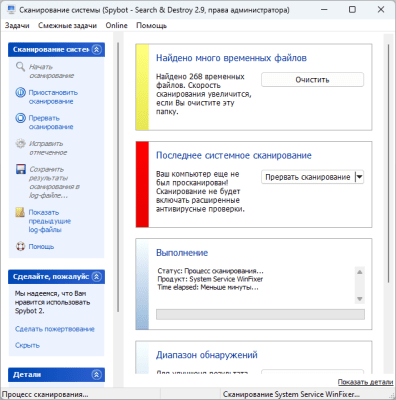Open the Смежные задачи menu
The image size is (396, 400).
(x=67, y=25)
